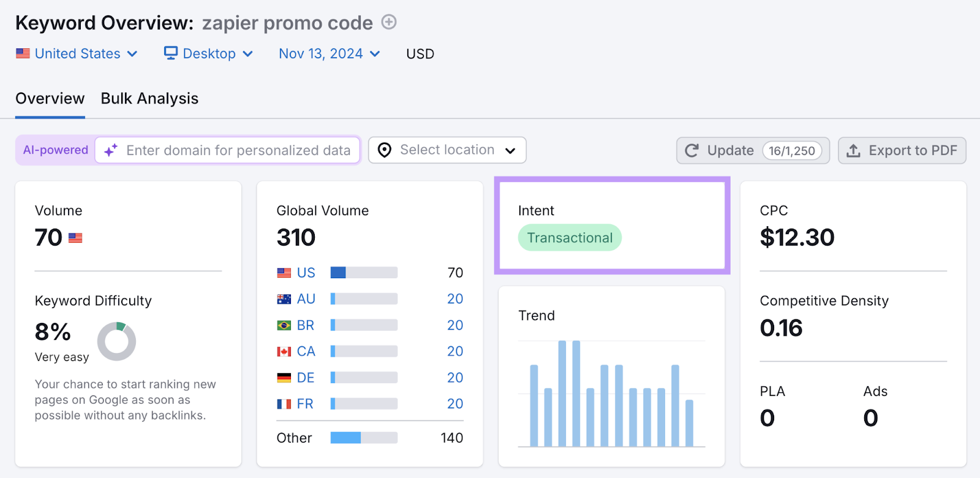
Task: Click the Germany flag in Global Volume list
Action: tap(284, 377)
